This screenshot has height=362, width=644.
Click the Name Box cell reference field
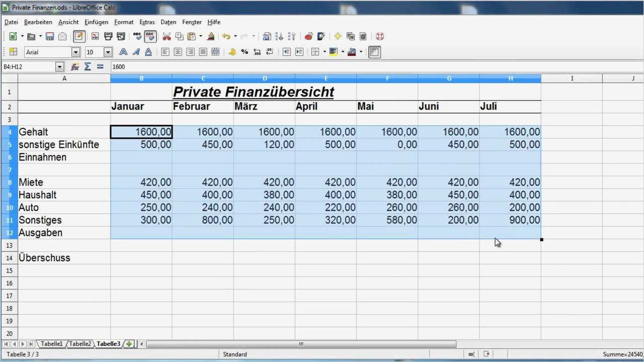pyautogui.click(x=31, y=66)
